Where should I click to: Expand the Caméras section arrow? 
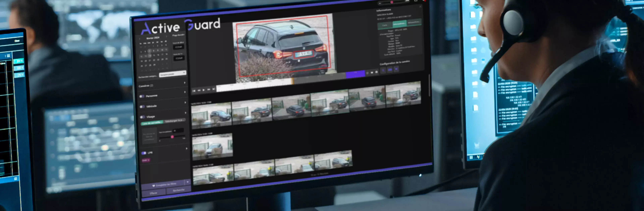[185, 83]
